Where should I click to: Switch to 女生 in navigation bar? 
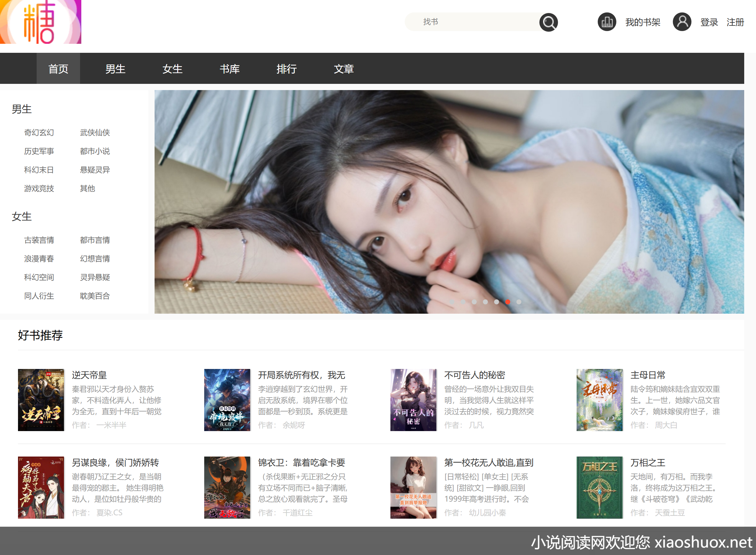click(x=172, y=69)
